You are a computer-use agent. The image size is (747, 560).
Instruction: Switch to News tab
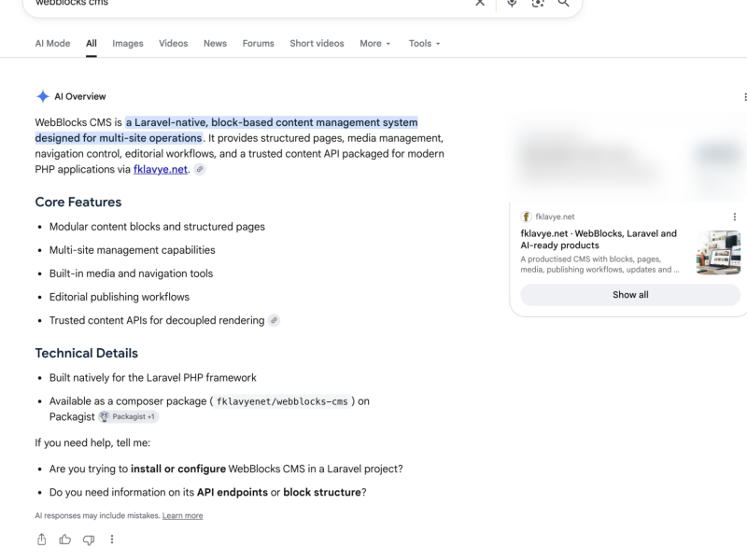(216, 43)
